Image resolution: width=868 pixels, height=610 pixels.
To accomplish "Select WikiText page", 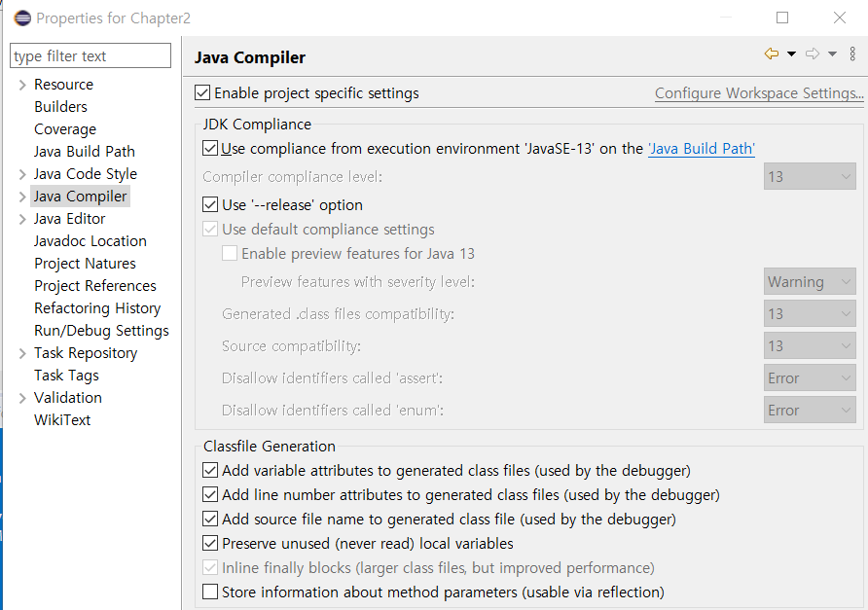I will pos(62,420).
